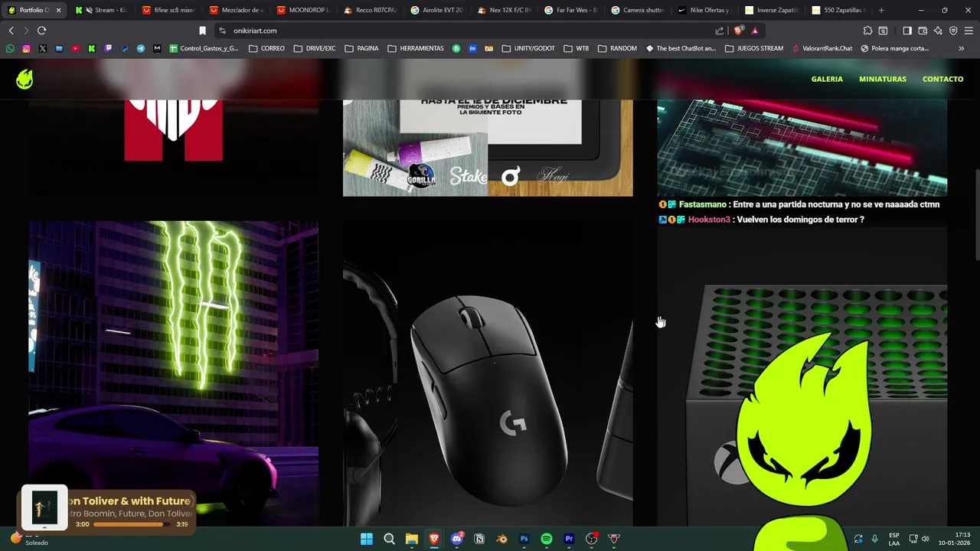Switch to the Airolite EVT tab

[x=437, y=10]
